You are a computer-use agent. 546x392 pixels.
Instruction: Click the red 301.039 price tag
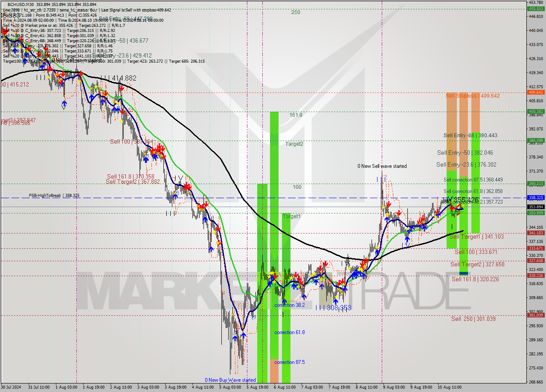536,315
